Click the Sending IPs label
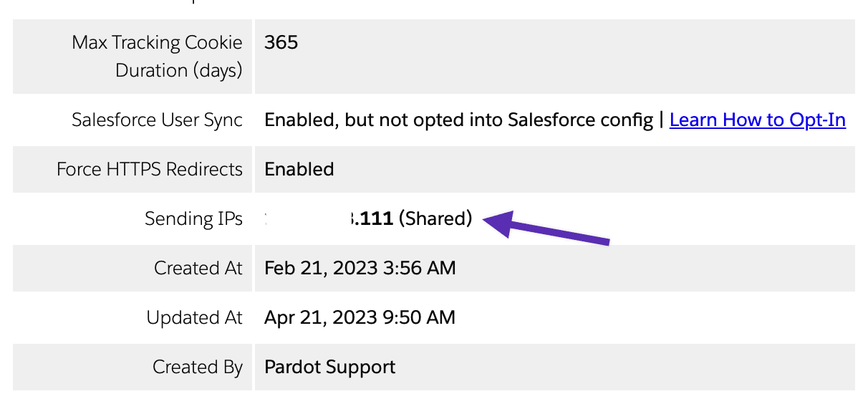This screenshot has height=404, width=868. tap(194, 218)
